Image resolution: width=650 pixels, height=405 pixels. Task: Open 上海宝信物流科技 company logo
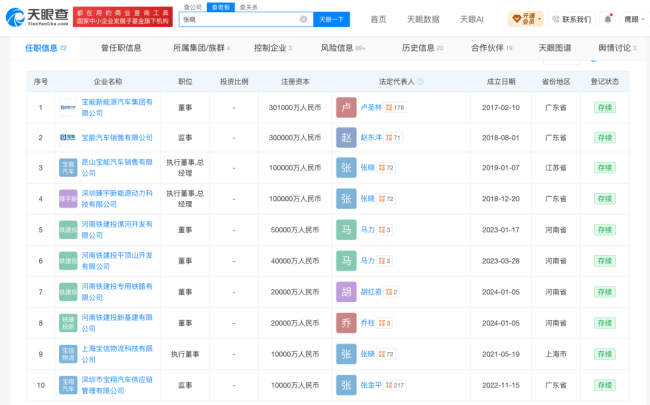tap(68, 354)
